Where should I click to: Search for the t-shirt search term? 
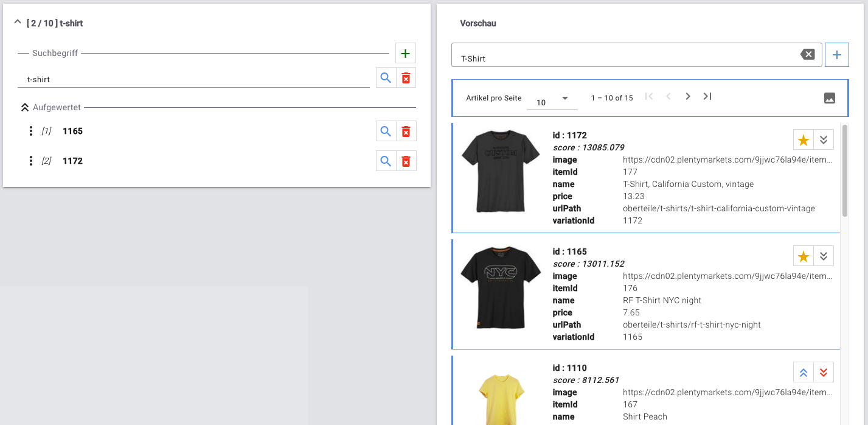tap(386, 78)
